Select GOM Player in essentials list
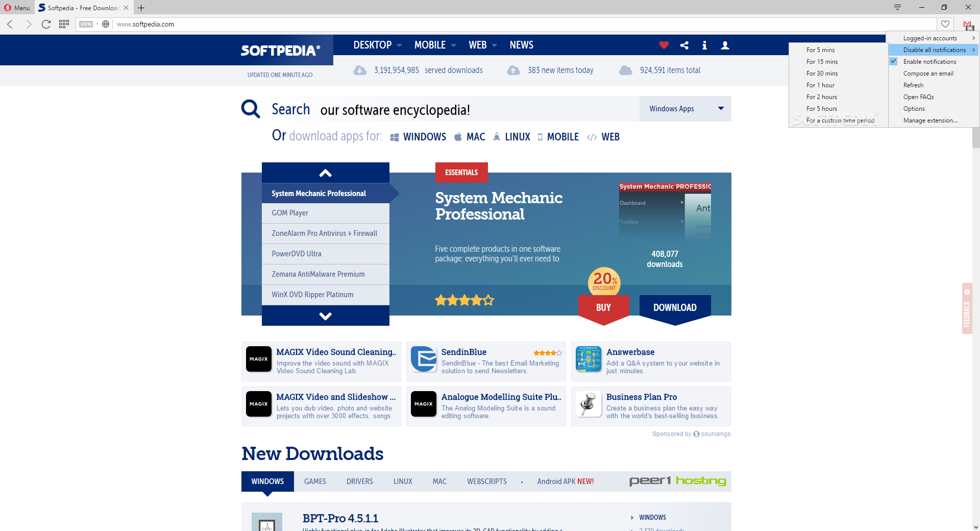The width and height of the screenshot is (980, 531). (x=326, y=213)
